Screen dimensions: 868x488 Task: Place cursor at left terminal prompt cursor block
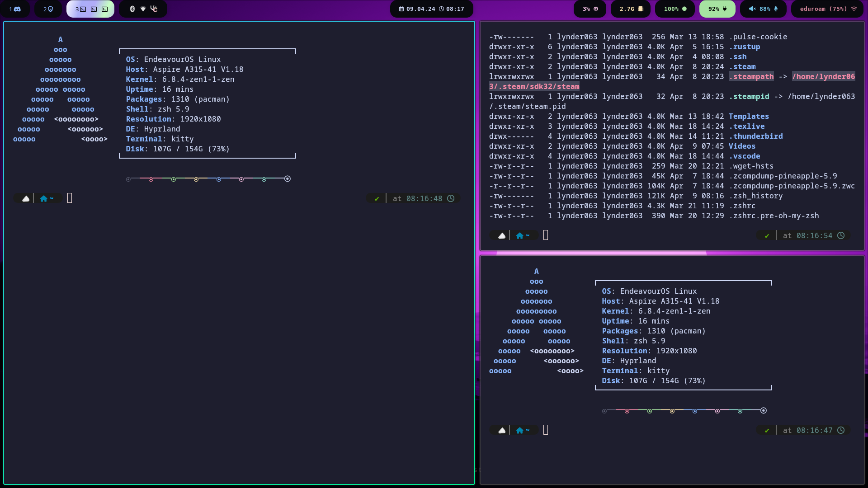(70, 198)
